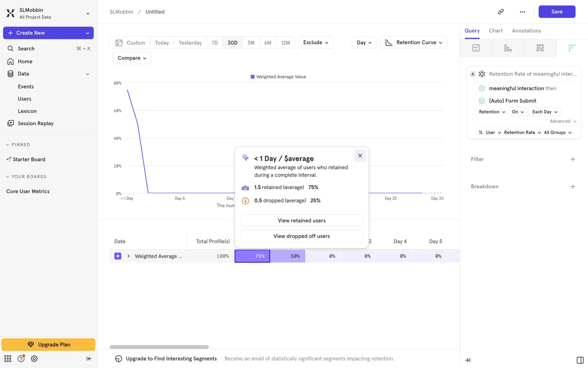Open the settings gear icon

click(34, 358)
